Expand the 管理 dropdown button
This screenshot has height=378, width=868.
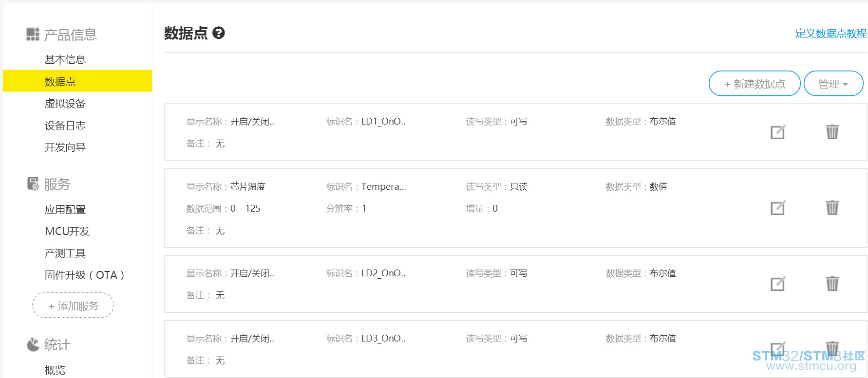pyautogui.click(x=833, y=84)
